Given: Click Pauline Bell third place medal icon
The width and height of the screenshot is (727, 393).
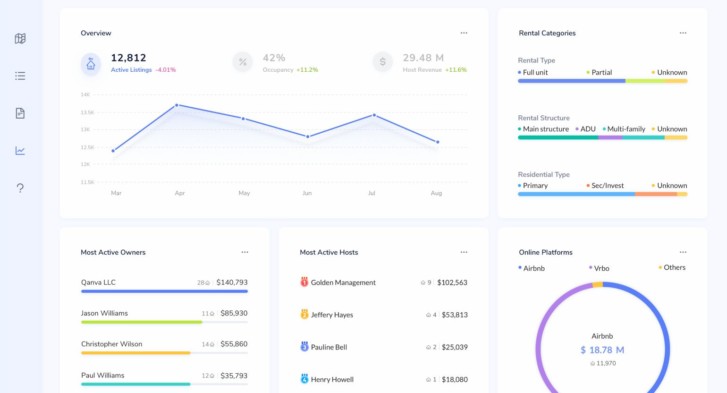Looking at the screenshot, I should click(304, 347).
